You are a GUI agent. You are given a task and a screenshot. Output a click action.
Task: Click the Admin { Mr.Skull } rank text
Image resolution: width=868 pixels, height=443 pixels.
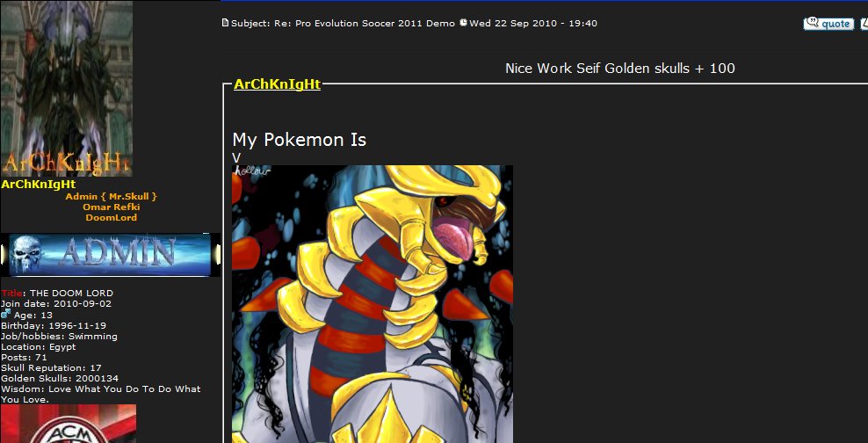(112, 197)
